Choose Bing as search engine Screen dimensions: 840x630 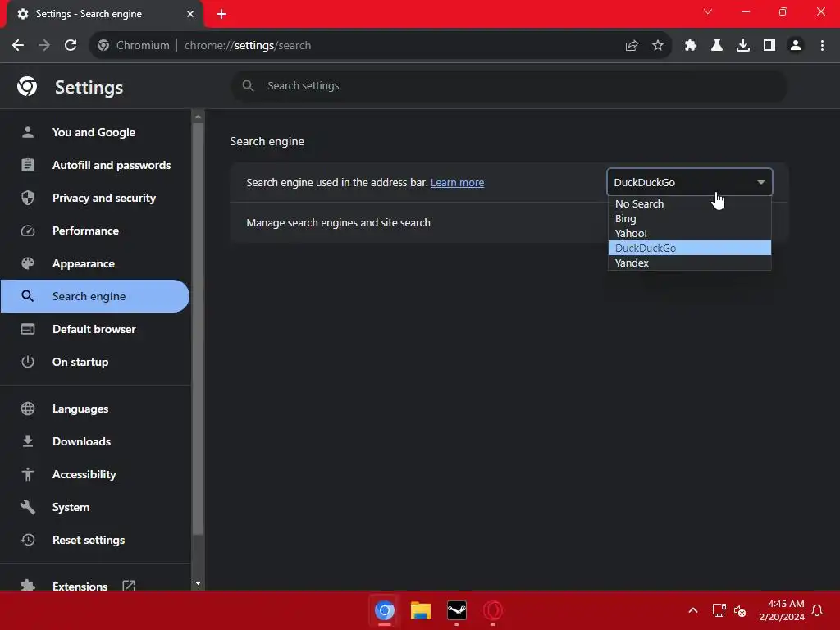689,218
